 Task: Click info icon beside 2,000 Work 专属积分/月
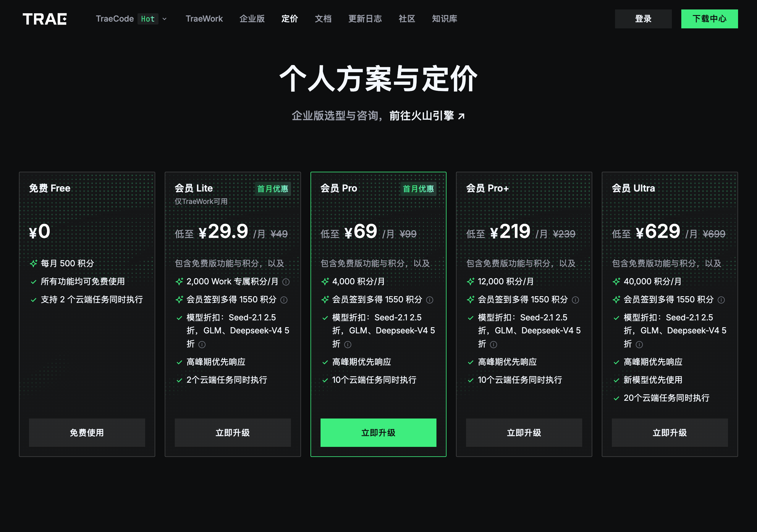click(x=286, y=282)
